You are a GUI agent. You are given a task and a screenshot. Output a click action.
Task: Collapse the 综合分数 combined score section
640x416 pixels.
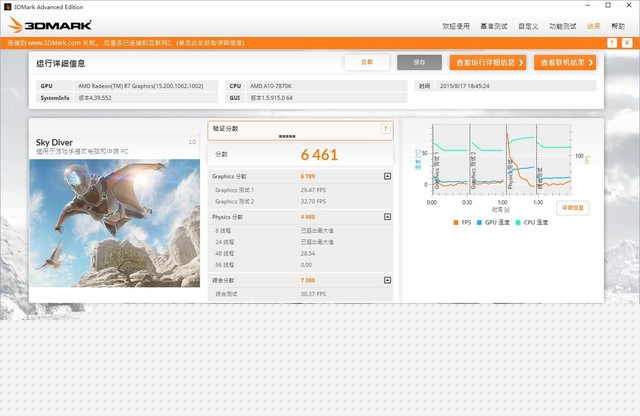click(x=387, y=281)
